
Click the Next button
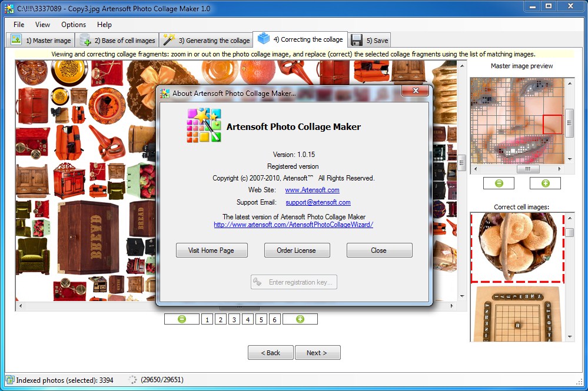coord(317,352)
